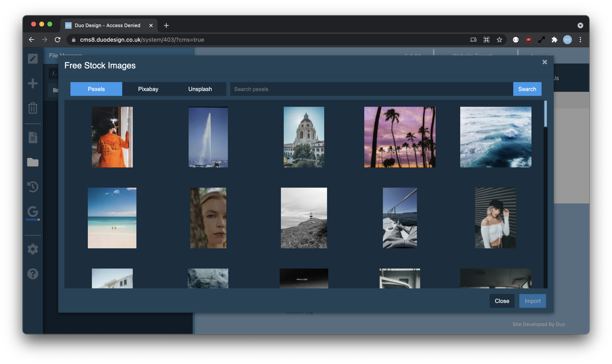Select the edit pencil tool in the sidebar
The image size is (612, 364).
(33, 58)
